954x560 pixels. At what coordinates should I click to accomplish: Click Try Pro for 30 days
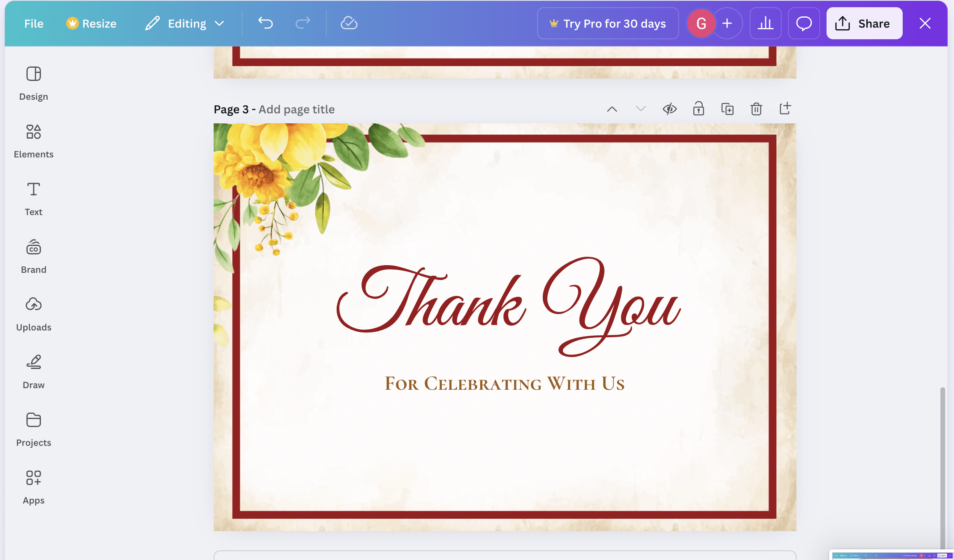[608, 23]
